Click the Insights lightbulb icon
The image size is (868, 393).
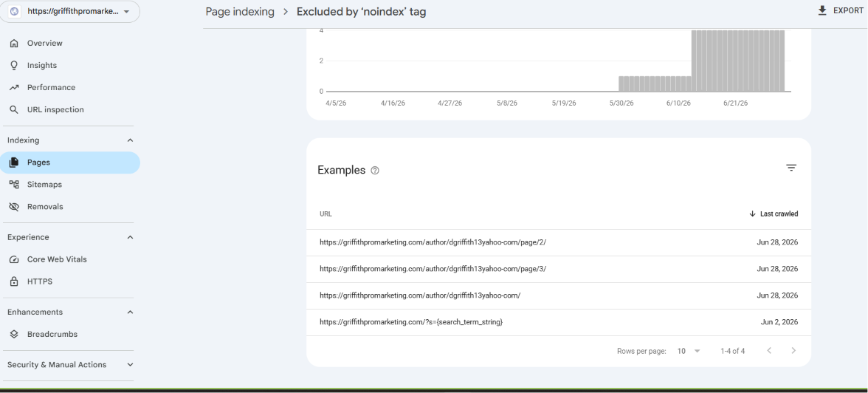click(15, 66)
